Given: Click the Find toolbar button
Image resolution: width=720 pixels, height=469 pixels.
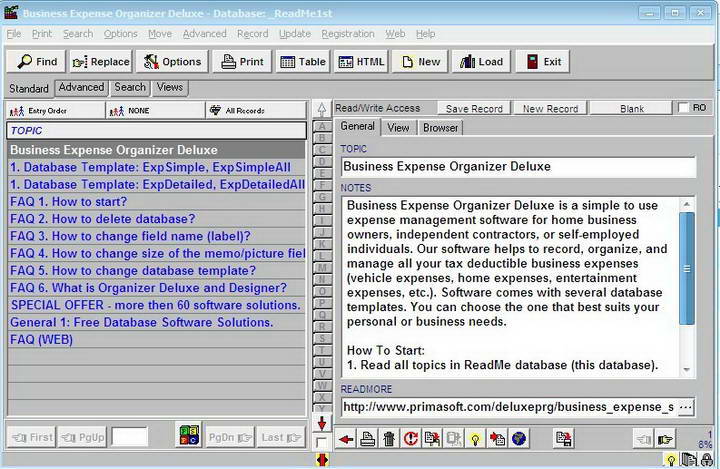Looking at the screenshot, I should coord(37,62).
